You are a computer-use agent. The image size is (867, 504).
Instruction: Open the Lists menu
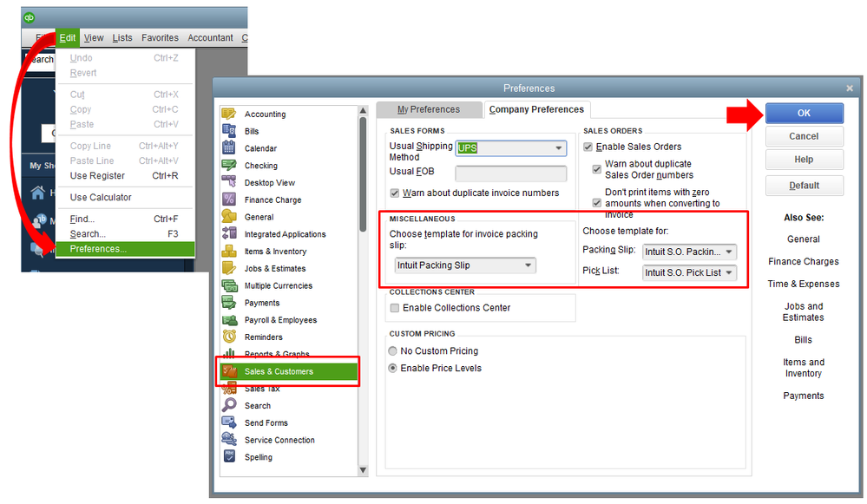tap(122, 37)
